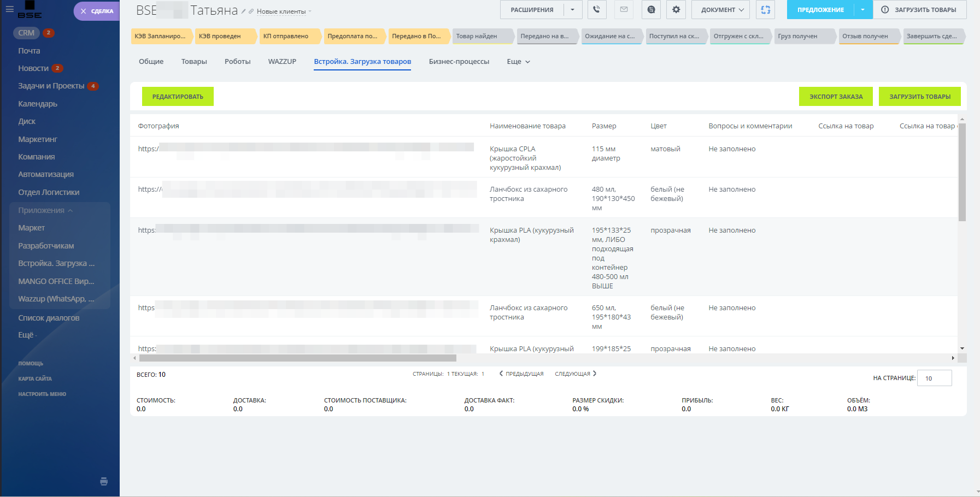980x497 pixels.
Task: Click the green РЕДАКТИРОВАТЬ button
Action: pyautogui.click(x=178, y=97)
